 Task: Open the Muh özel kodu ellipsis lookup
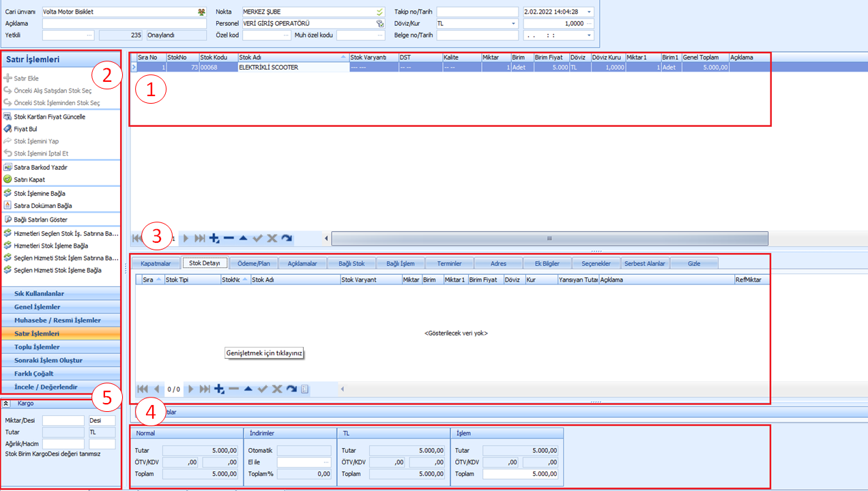(x=381, y=35)
